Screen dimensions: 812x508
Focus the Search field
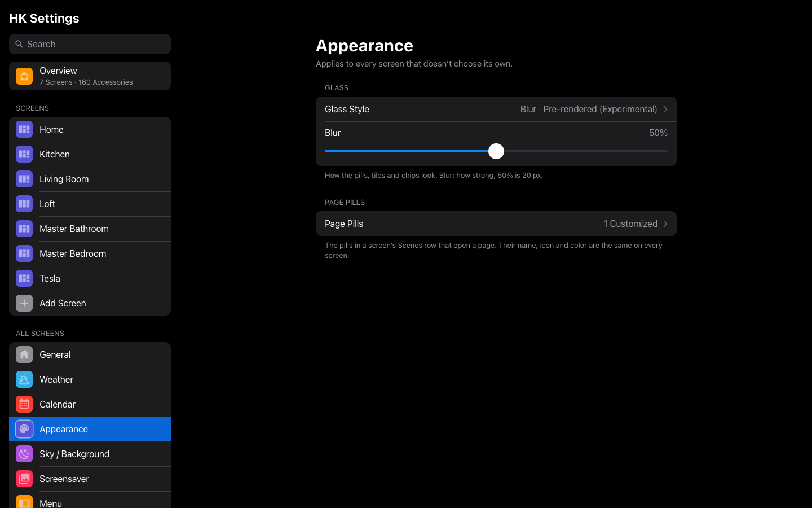tap(90, 44)
